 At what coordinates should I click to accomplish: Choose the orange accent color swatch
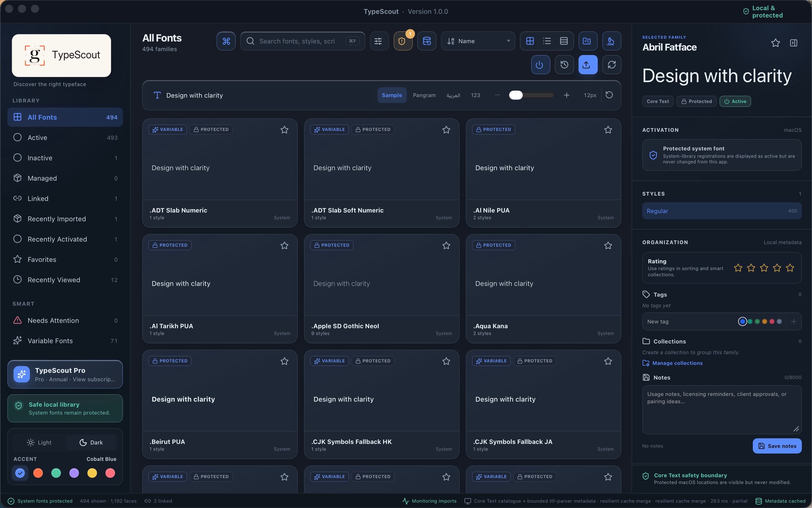(38, 473)
